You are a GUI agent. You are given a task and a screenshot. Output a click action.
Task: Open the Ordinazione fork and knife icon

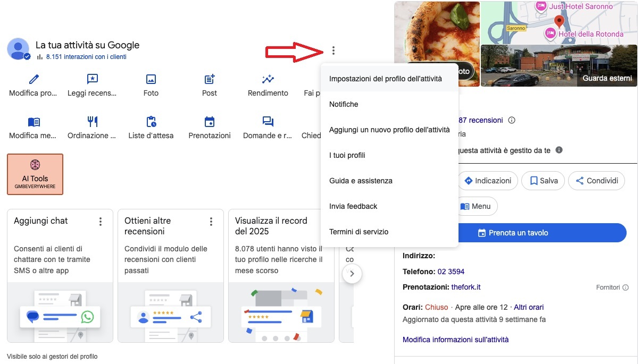(93, 122)
